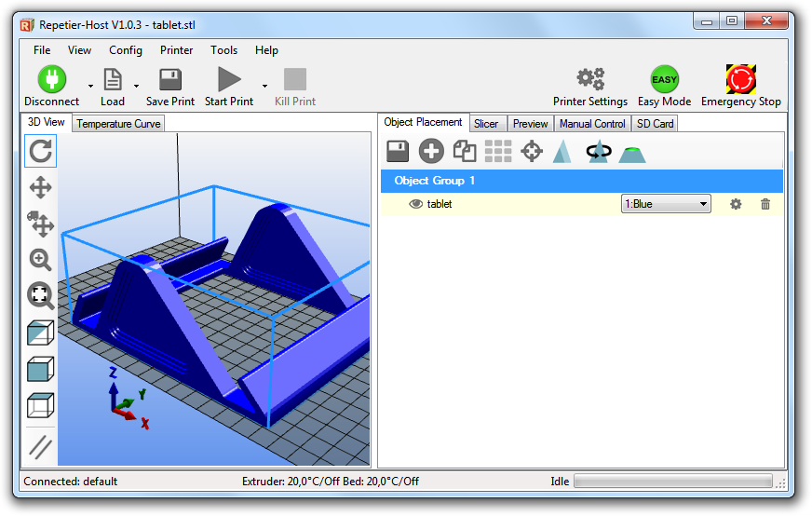Click the Emergency Stop button
The height and width of the screenshot is (516, 812).
741,87
